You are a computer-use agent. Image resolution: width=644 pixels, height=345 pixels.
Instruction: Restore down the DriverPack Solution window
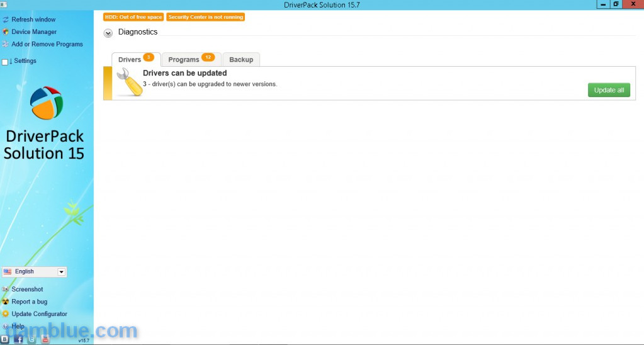[x=616, y=4]
